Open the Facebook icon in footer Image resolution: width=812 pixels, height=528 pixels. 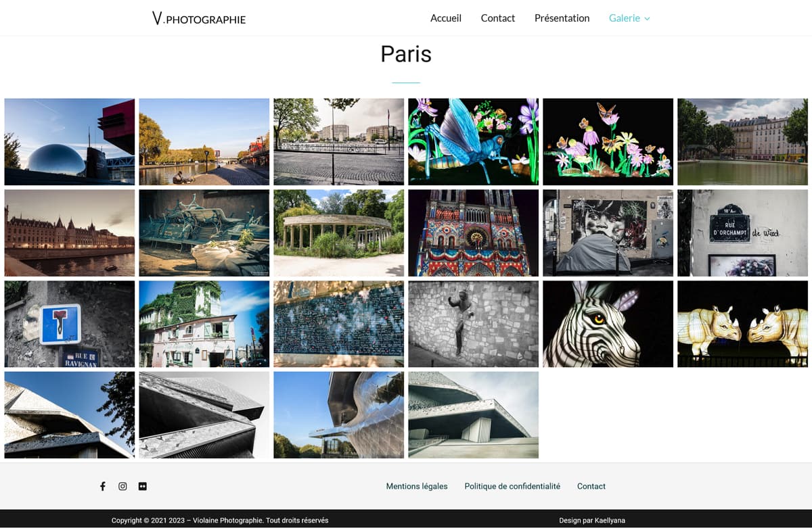coord(103,486)
